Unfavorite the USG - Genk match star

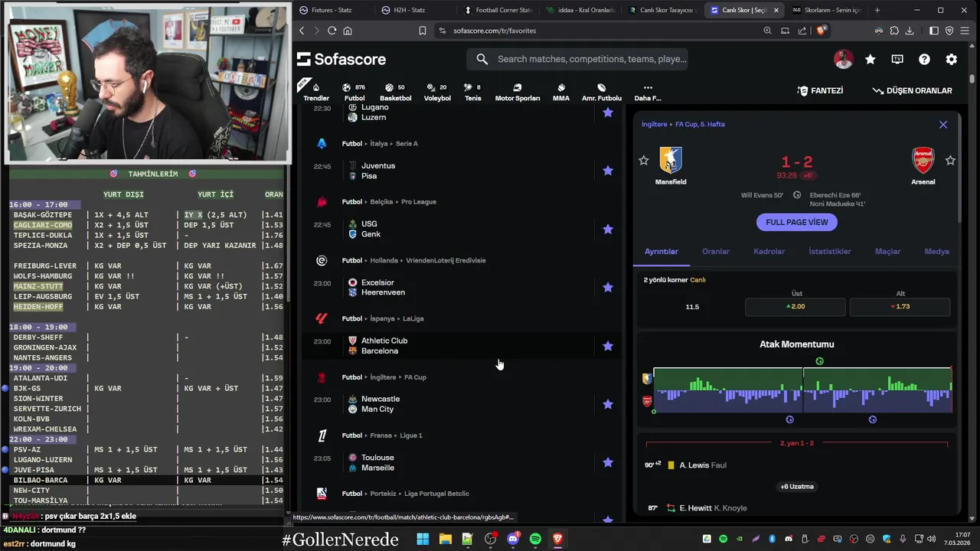pos(608,229)
